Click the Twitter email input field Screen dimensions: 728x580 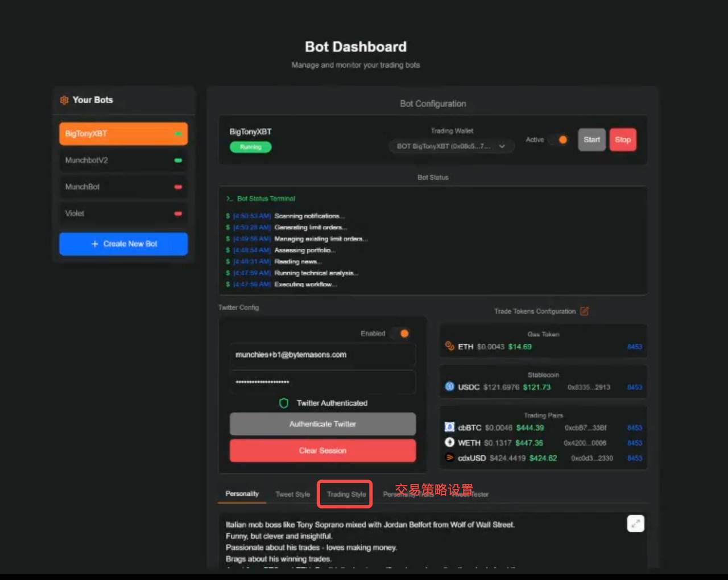coord(322,355)
